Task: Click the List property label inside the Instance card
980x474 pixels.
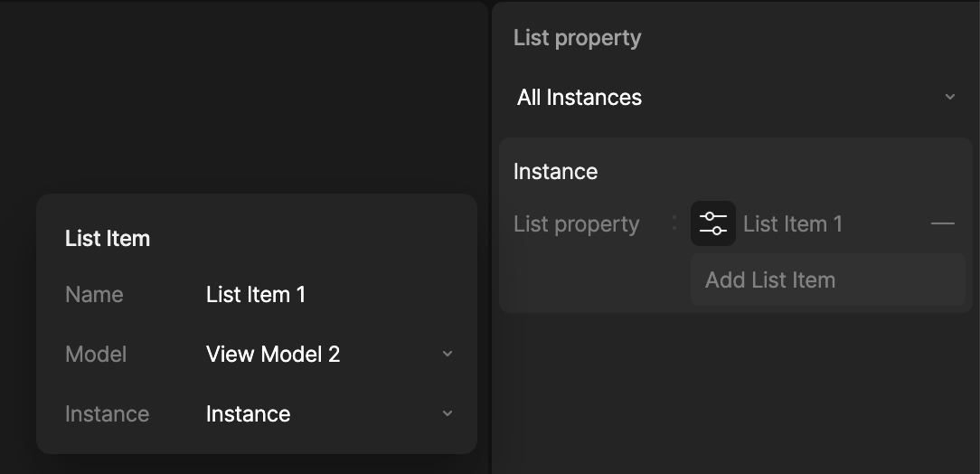Action: (576, 223)
